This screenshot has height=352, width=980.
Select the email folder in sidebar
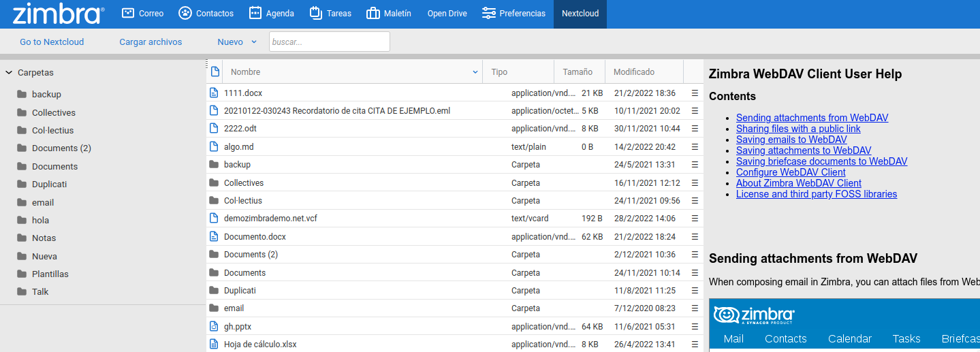tap(43, 202)
